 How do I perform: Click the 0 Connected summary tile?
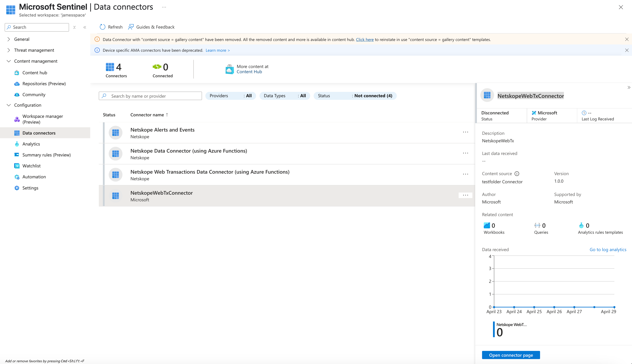(x=162, y=70)
